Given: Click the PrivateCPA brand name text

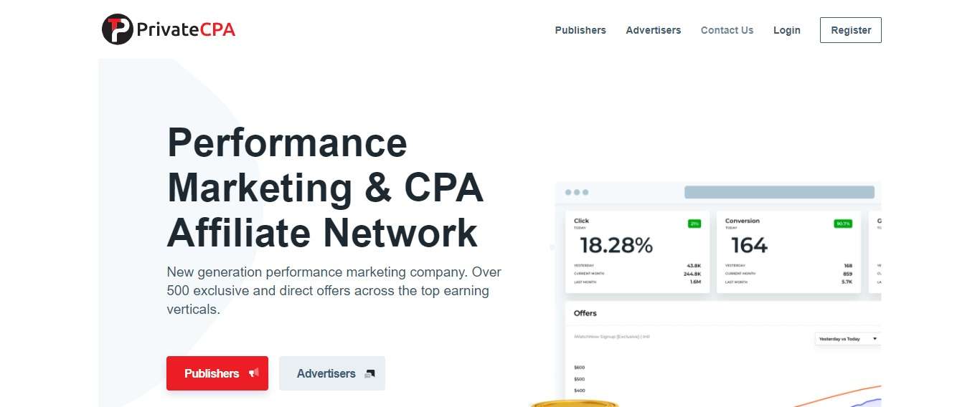Looking at the screenshot, I should (x=186, y=30).
